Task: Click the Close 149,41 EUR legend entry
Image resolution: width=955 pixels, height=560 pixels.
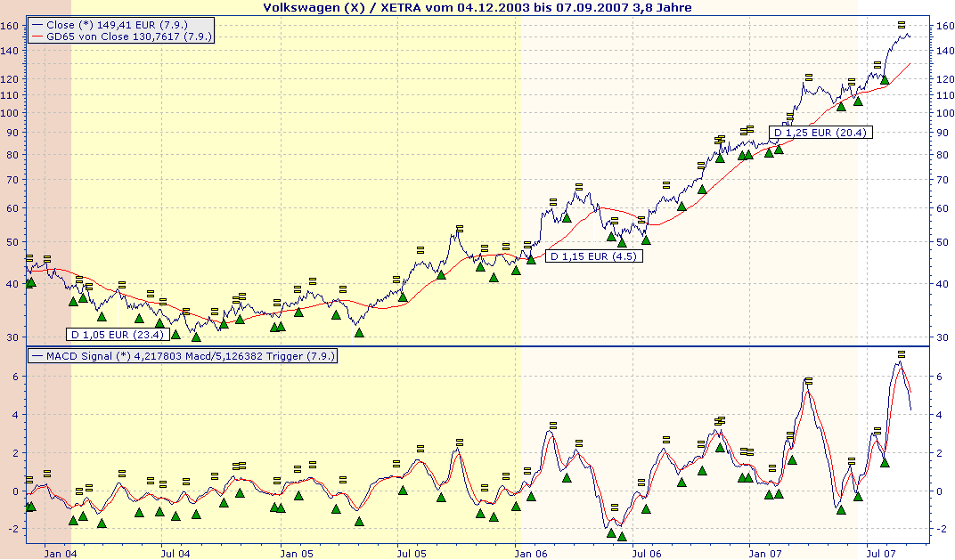Action: coord(116,25)
